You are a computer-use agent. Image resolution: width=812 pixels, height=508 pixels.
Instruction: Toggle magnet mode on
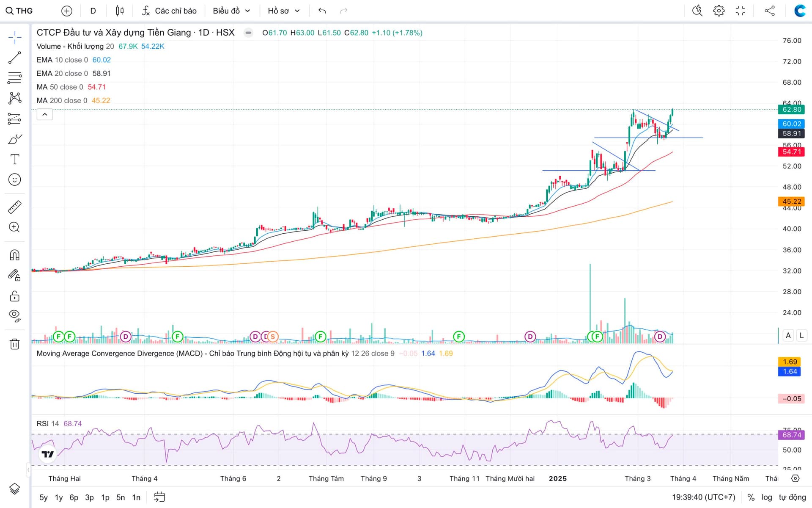tap(14, 255)
